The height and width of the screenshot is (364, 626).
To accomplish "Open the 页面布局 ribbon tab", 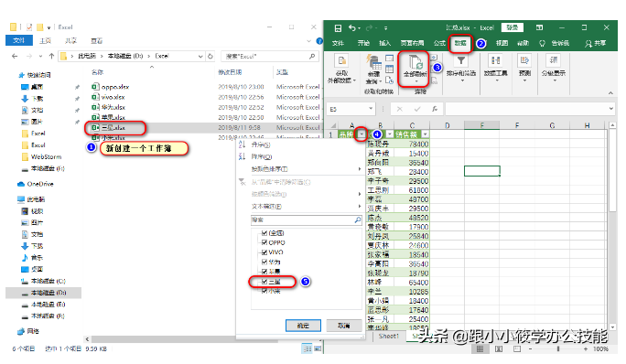I will (x=413, y=43).
